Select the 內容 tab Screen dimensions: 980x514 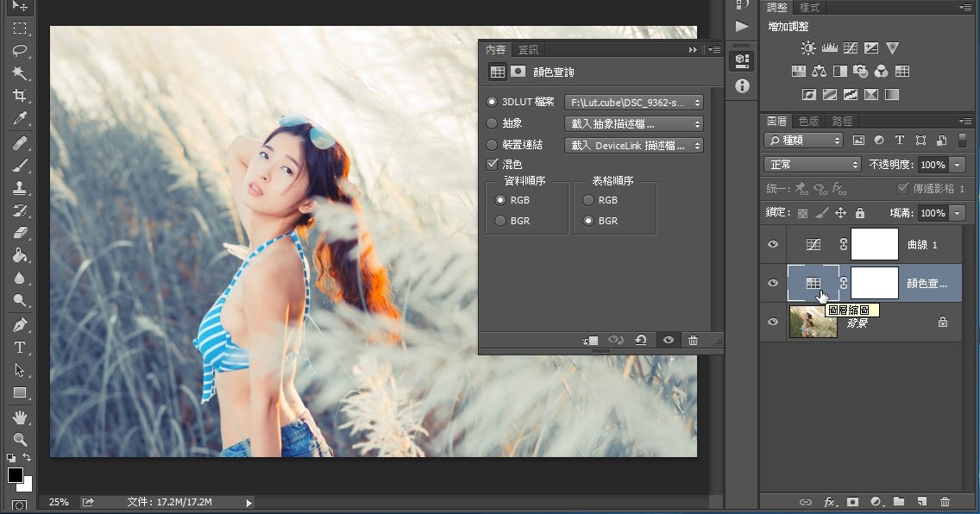point(496,49)
